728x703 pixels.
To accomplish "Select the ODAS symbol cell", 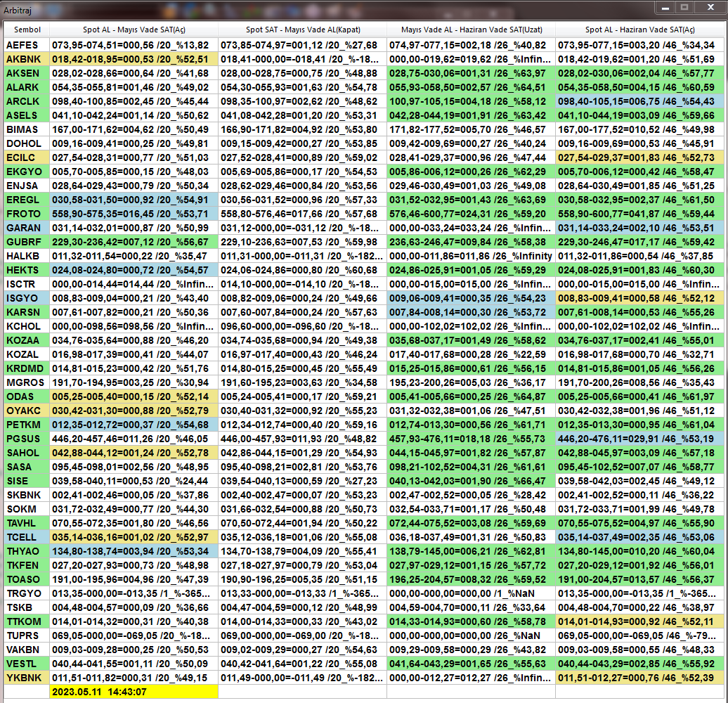I will (x=27, y=396).
